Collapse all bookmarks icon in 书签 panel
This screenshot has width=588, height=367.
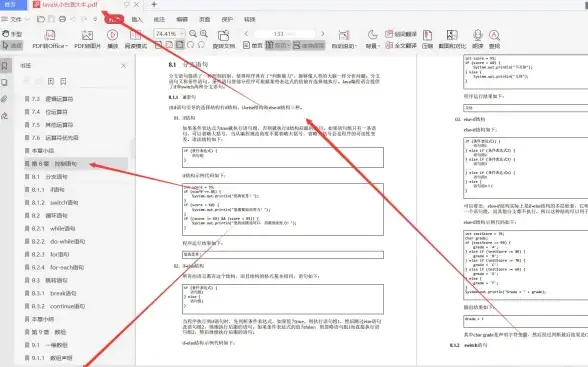pos(63,81)
